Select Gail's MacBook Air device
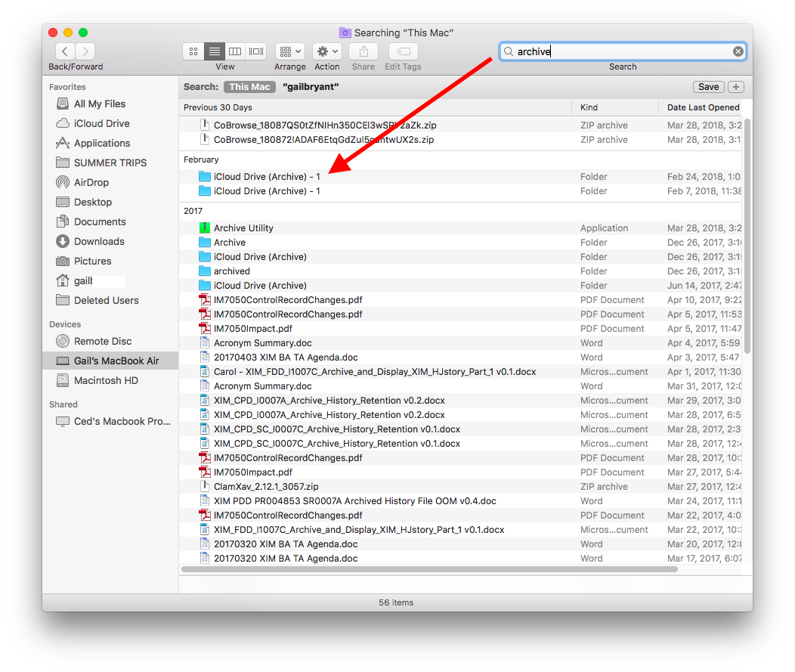Image resolution: width=795 pixels, height=672 pixels. click(x=110, y=361)
